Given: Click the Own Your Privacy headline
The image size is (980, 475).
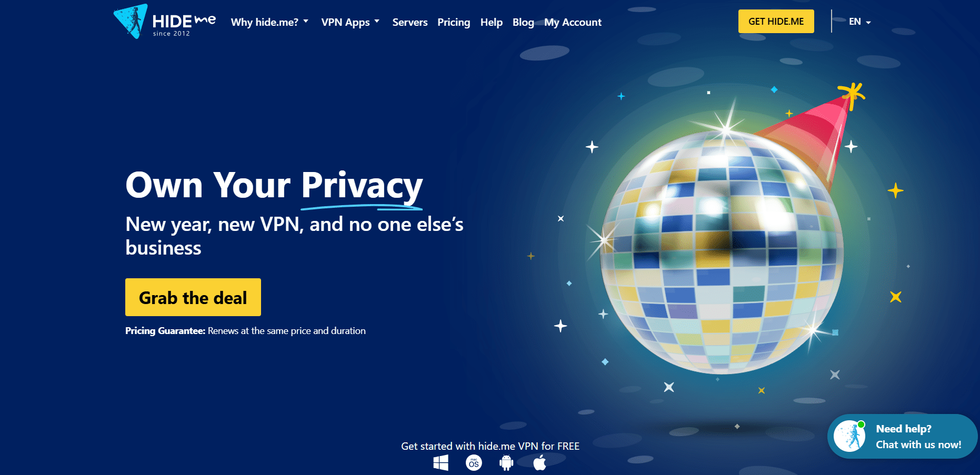Looking at the screenshot, I should click(274, 186).
